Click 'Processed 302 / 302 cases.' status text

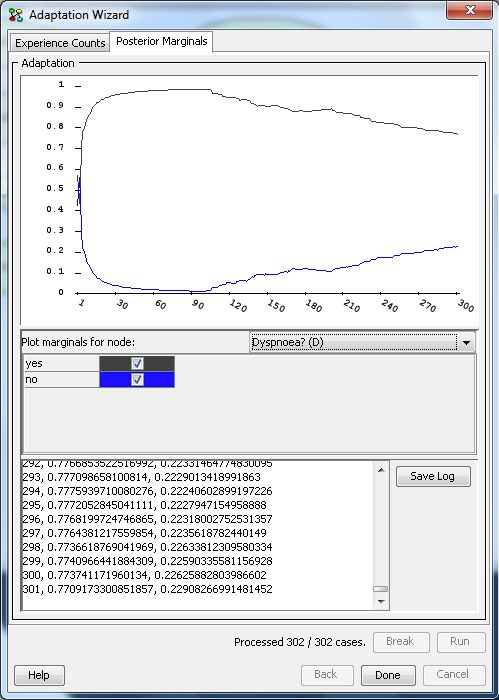coord(299,642)
